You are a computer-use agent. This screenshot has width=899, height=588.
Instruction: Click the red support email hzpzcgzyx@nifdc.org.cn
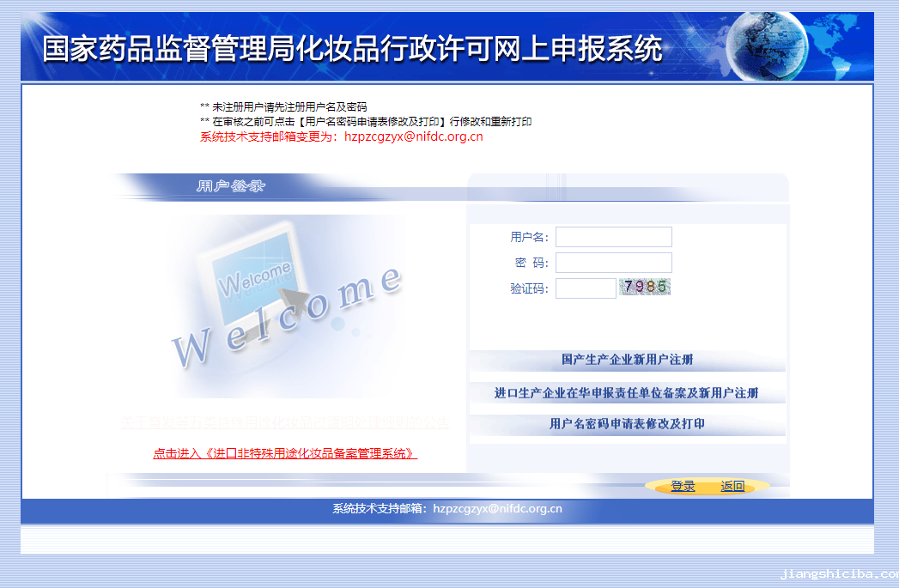pyautogui.click(x=413, y=136)
